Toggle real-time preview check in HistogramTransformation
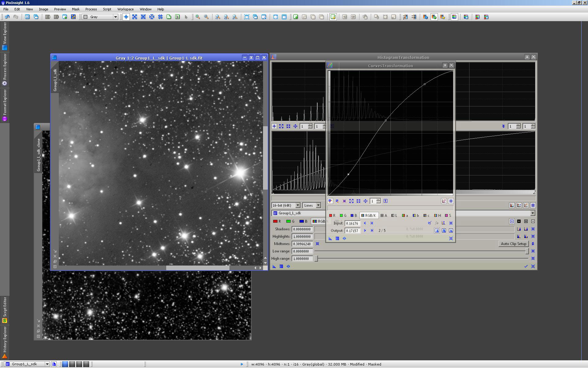Screen dimensions: 588x368 pos(526,266)
